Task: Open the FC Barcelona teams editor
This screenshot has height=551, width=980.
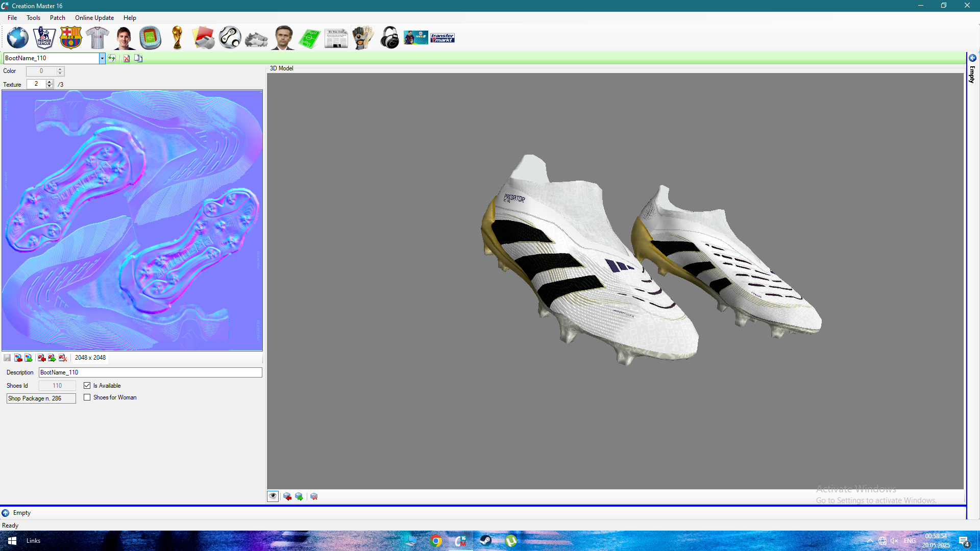Action: coord(71,38)
